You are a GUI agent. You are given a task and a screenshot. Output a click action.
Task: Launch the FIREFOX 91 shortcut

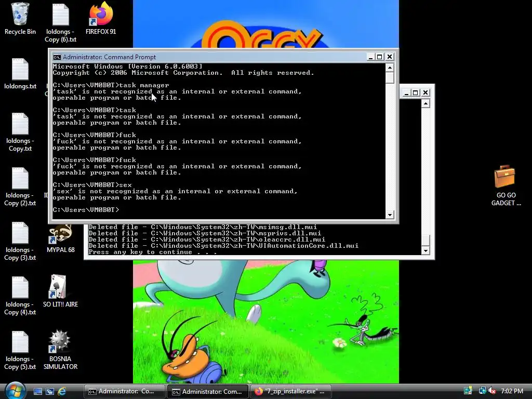tap(101, 19)
